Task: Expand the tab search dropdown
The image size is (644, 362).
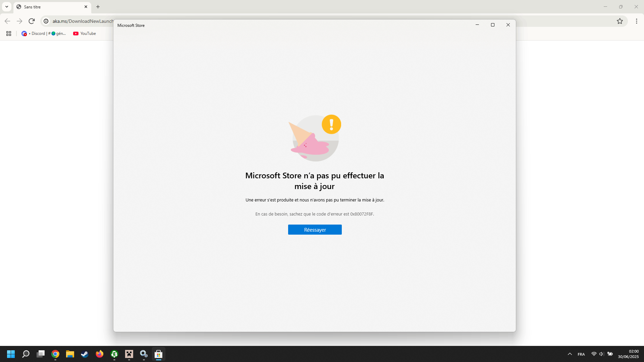Action: point(7,7)
